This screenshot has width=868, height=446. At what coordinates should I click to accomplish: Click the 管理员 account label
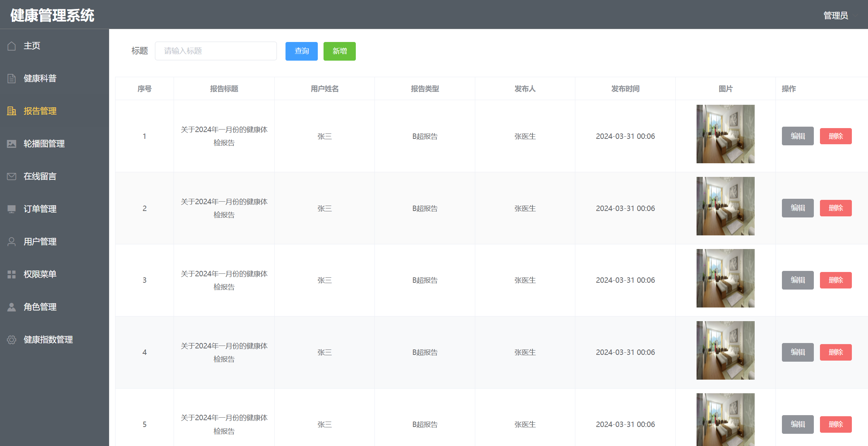click(835, 15)
